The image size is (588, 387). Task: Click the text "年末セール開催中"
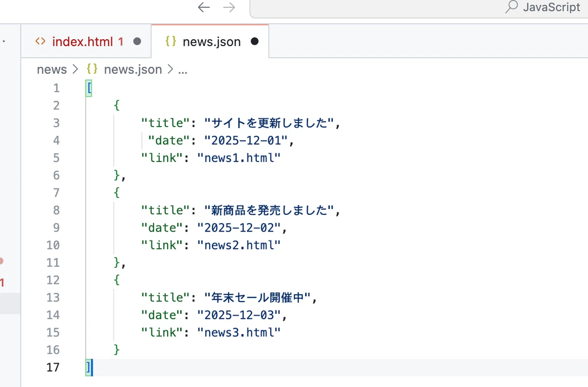coord(258,298)
